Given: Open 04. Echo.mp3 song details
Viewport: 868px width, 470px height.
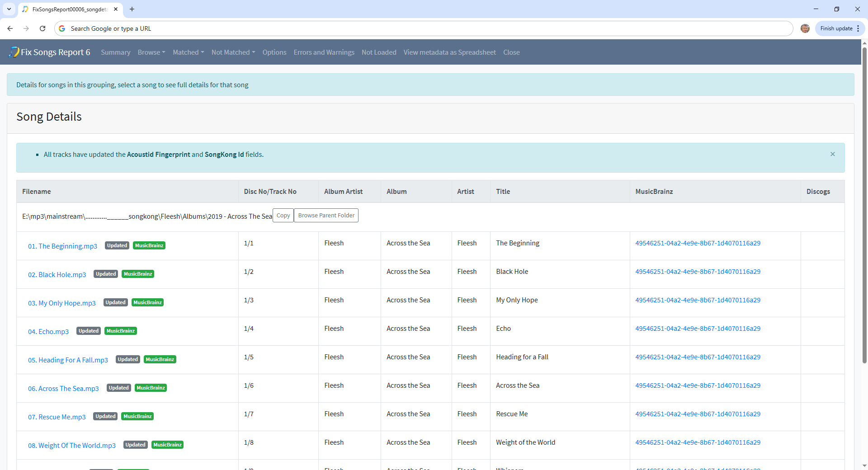Looking at the screenshot, I should (48, 332).
